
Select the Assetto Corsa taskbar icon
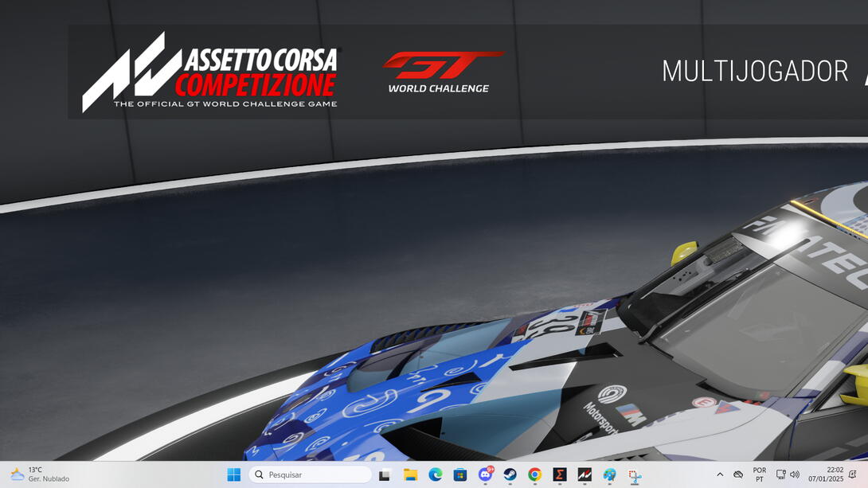pyautogui.click(x=585, y=474)
